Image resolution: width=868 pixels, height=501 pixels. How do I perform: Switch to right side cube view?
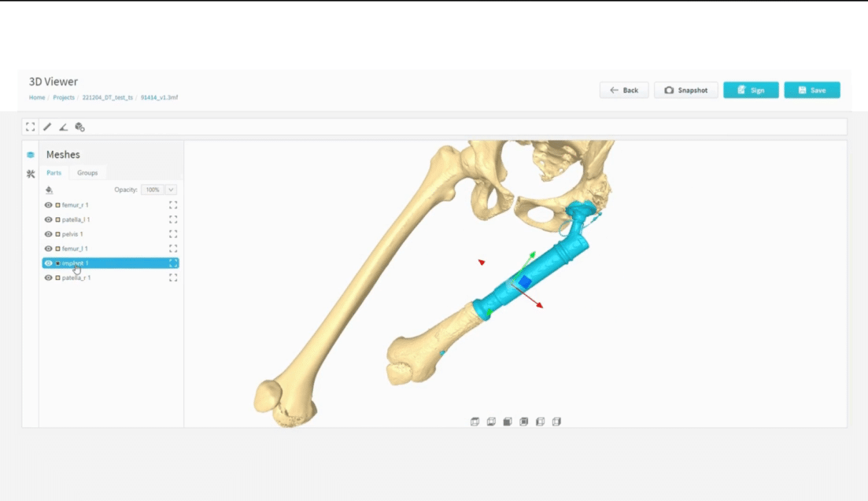pos(556,422)
